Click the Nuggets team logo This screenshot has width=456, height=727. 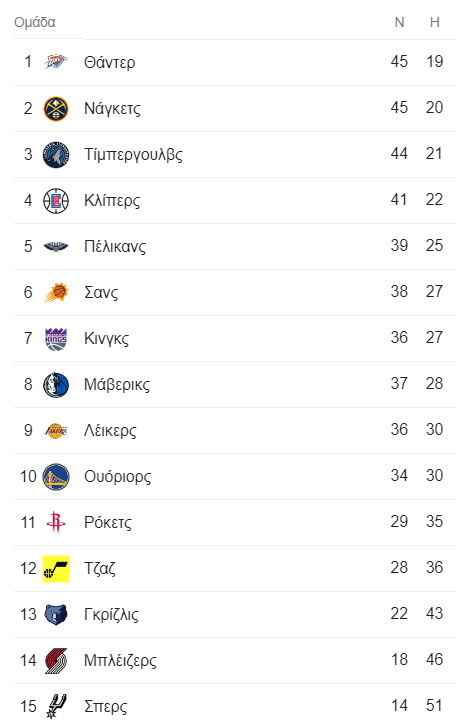[56, 109]
